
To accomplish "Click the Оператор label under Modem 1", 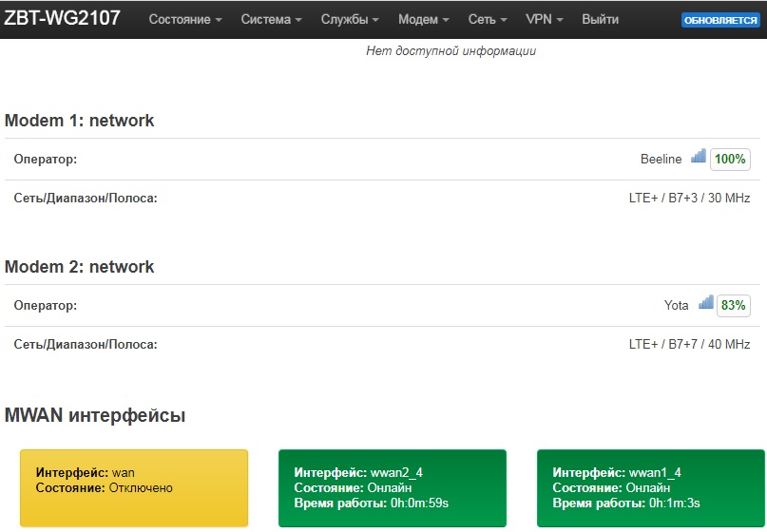I will (45, 159).
